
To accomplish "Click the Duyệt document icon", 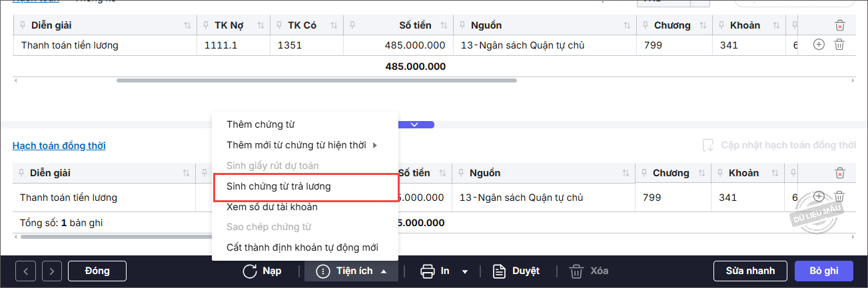I will click(x=500, y=271).
